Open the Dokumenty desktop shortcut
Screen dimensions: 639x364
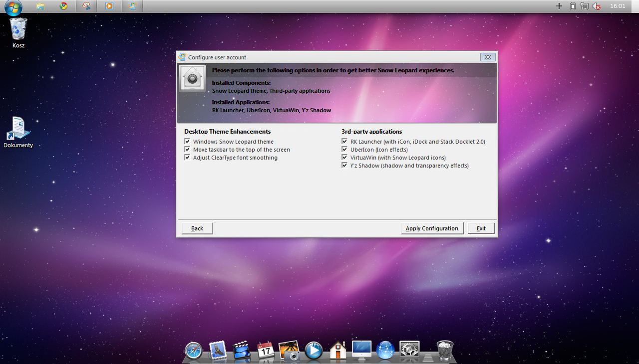pos(18,132)
